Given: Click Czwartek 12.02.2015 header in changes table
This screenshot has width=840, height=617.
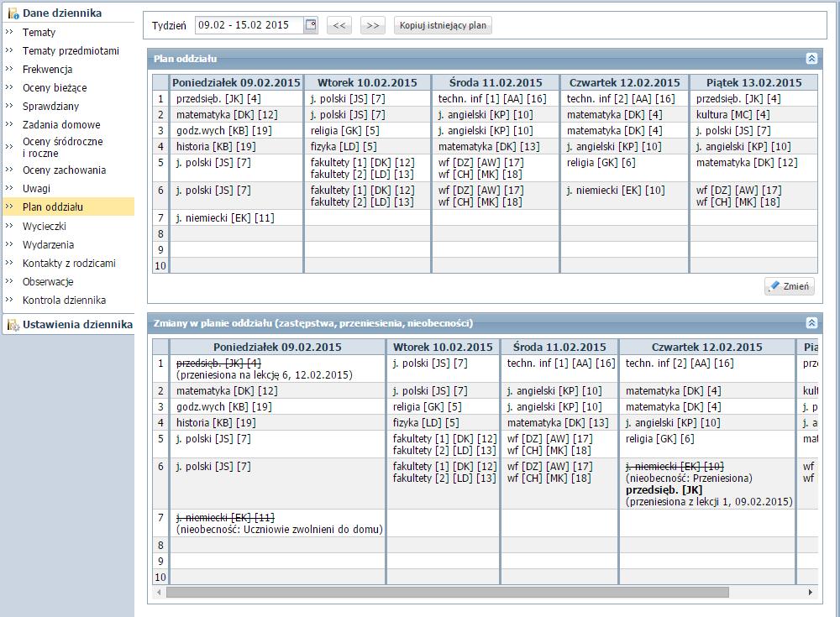Looking at the screenshot, I should (x=707, y=347).
